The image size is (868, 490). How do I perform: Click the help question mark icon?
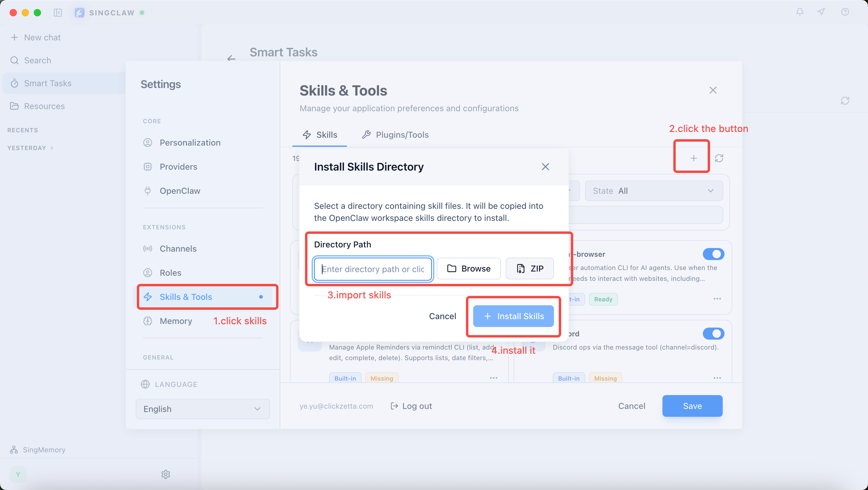click(845, 12)
